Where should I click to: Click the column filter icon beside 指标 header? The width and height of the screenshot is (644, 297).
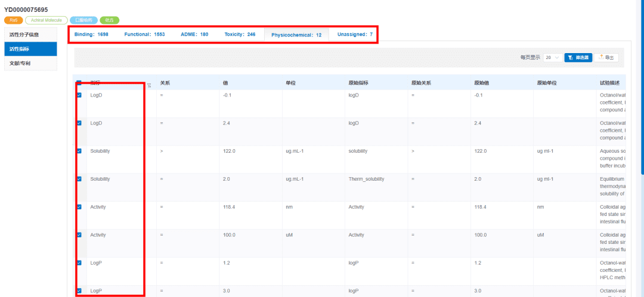click(150, 85)
